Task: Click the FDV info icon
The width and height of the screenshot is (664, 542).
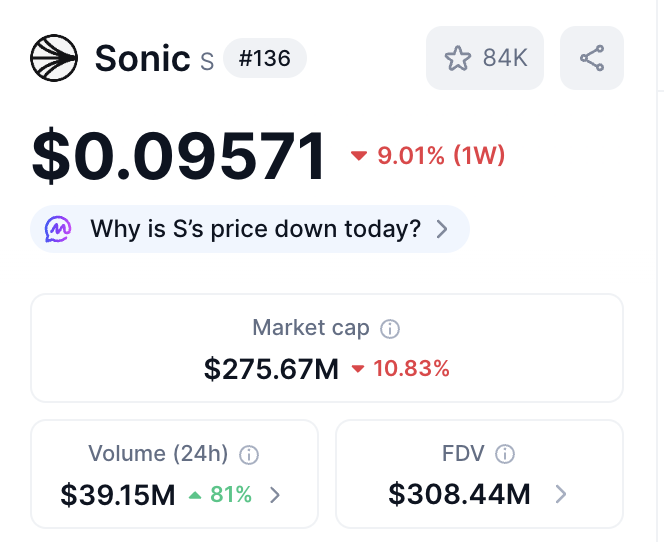Action: point(506,454)
